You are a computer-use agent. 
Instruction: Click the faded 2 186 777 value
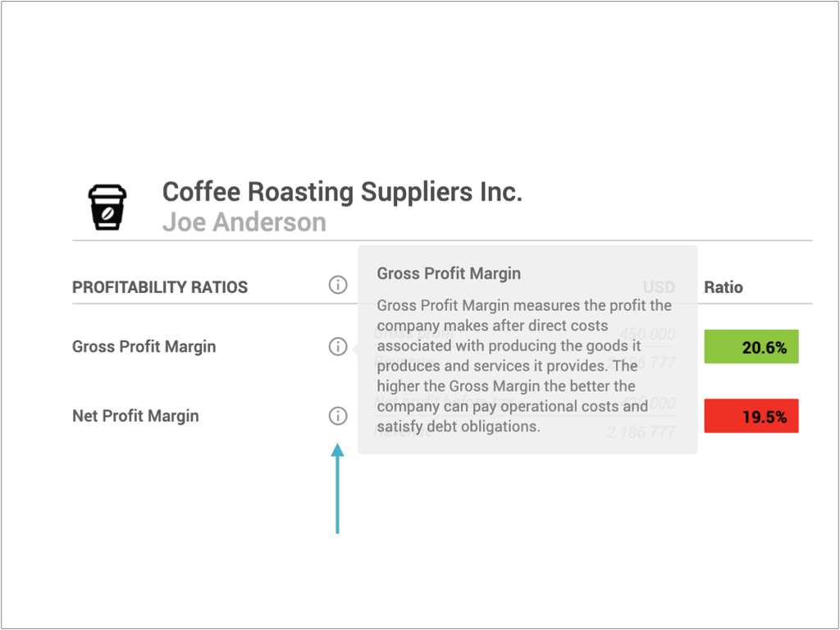pyautogui.click(x=641, y=431)
